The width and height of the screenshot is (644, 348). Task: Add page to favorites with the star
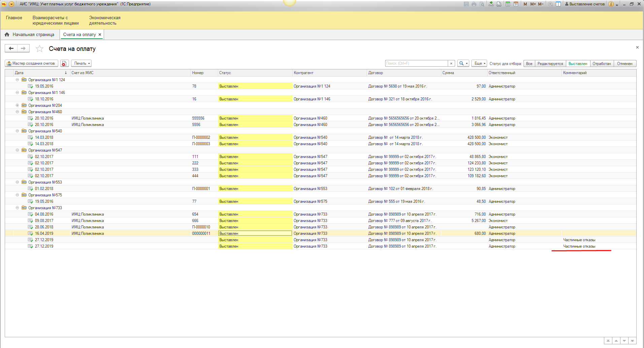[x=39, y=49]
